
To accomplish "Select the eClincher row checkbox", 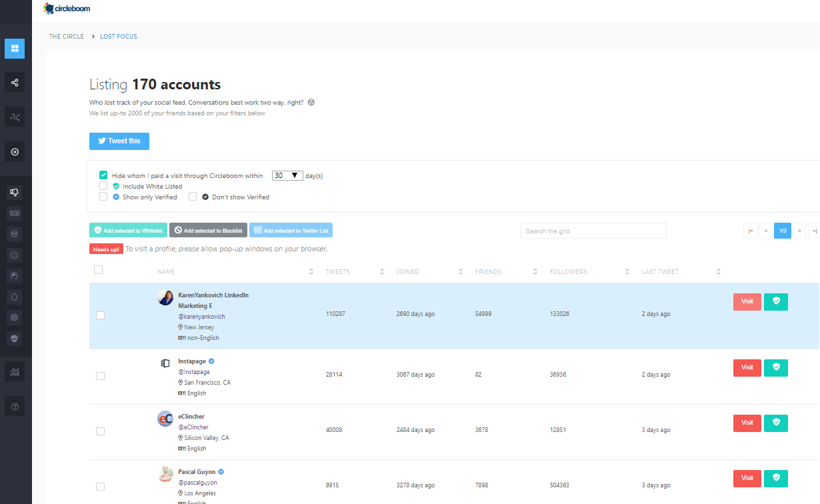I will pos(100,431).
